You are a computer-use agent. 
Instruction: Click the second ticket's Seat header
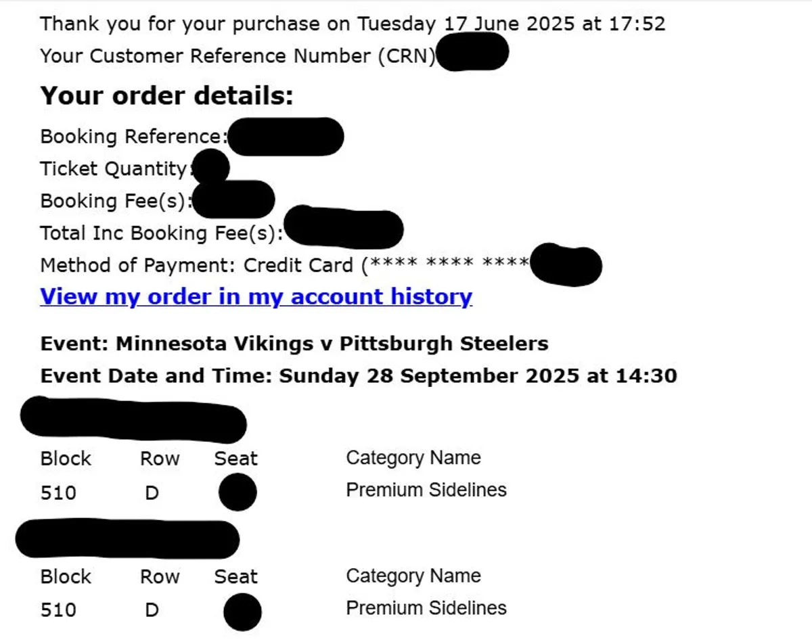click(x=236, y=577)
